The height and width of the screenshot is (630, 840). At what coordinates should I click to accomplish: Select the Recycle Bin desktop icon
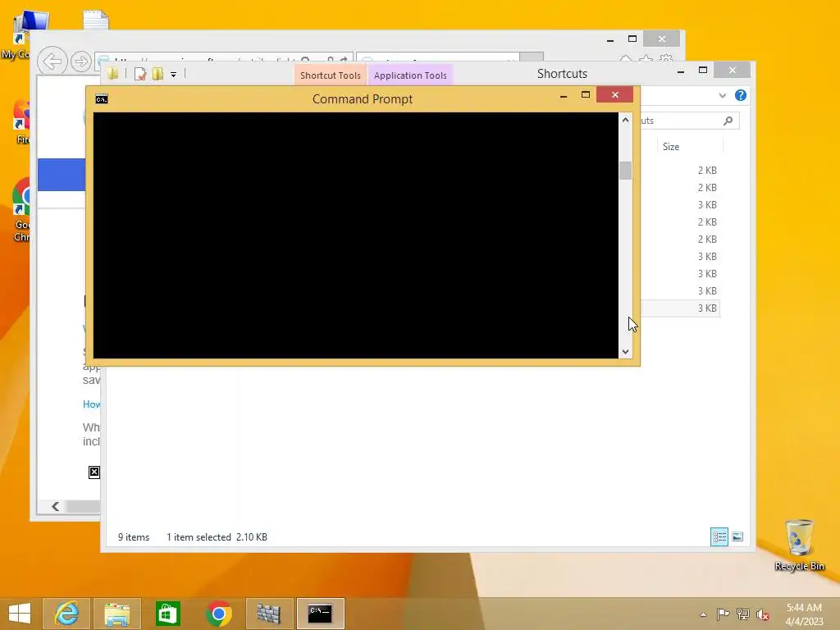(799, 545)
